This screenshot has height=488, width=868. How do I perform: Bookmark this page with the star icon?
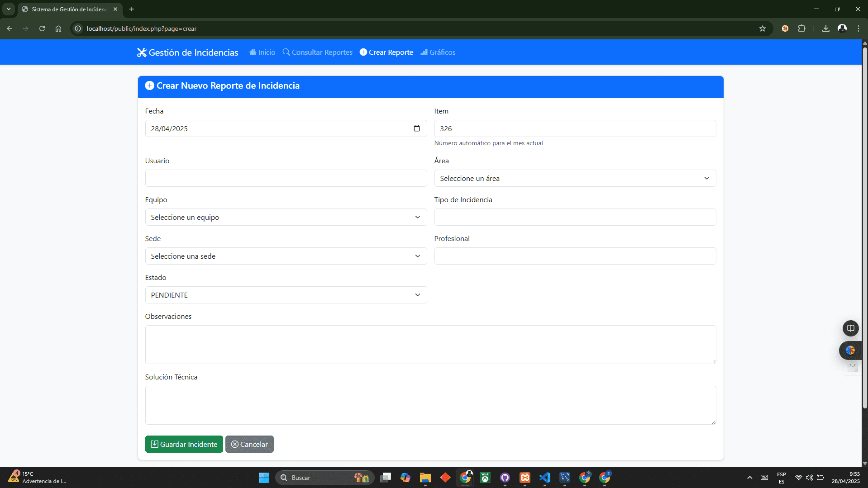762,28
